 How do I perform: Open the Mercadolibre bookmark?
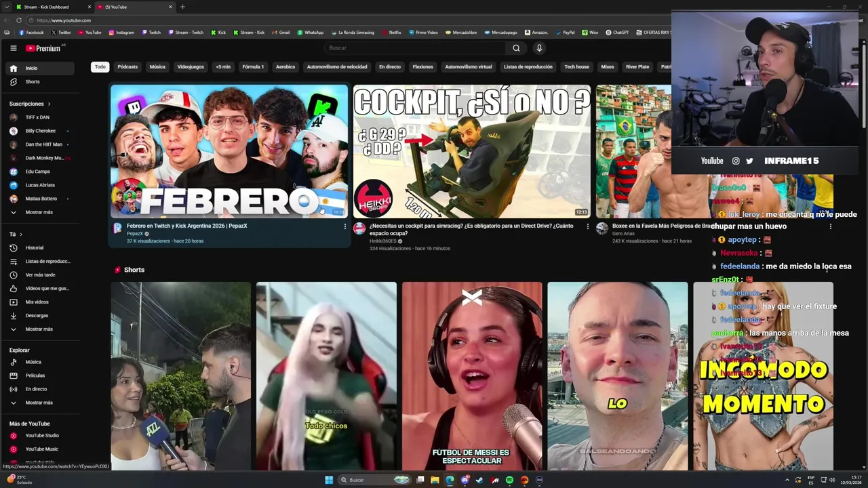click(x=460, y=32)
